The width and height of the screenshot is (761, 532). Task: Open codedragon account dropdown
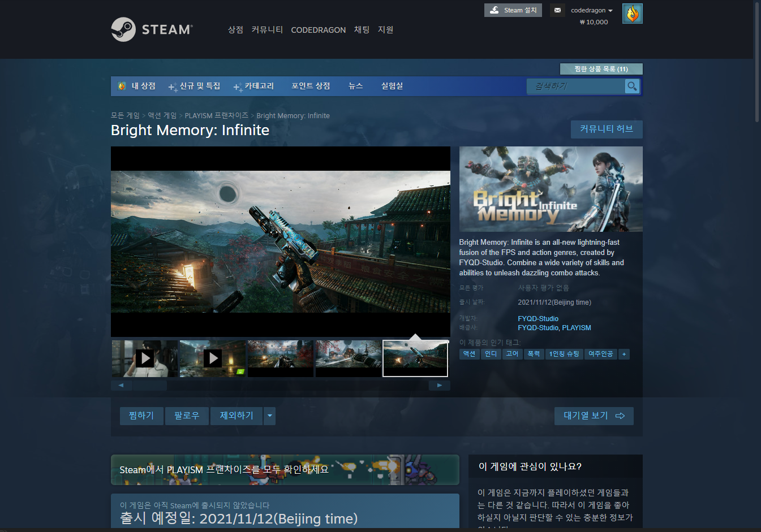(592, 10)
